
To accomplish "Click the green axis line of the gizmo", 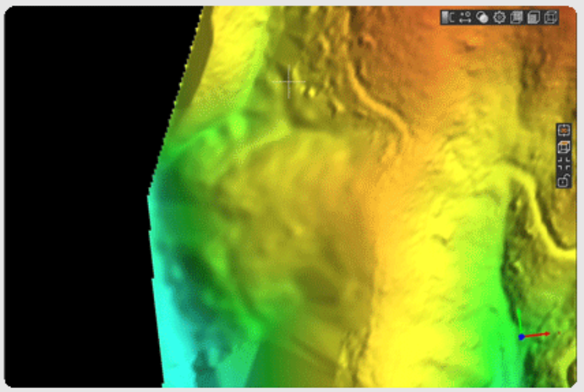I will (x=519, y=320).
